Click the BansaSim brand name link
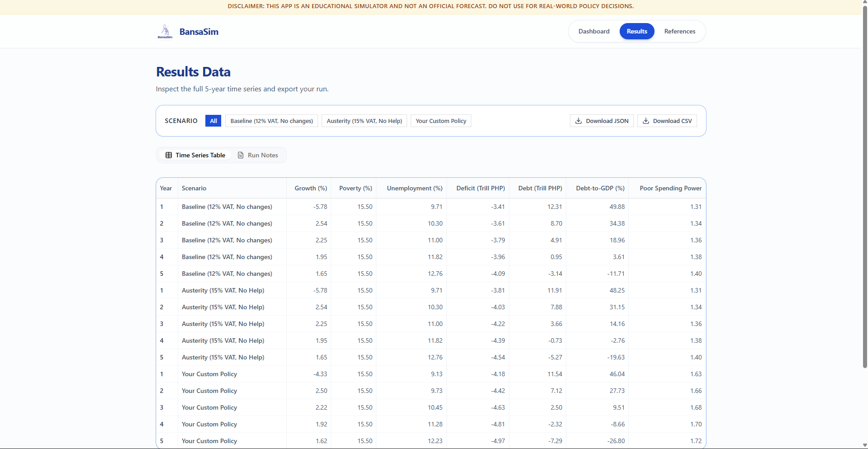 pyautogui.click(x=199, y=32)
